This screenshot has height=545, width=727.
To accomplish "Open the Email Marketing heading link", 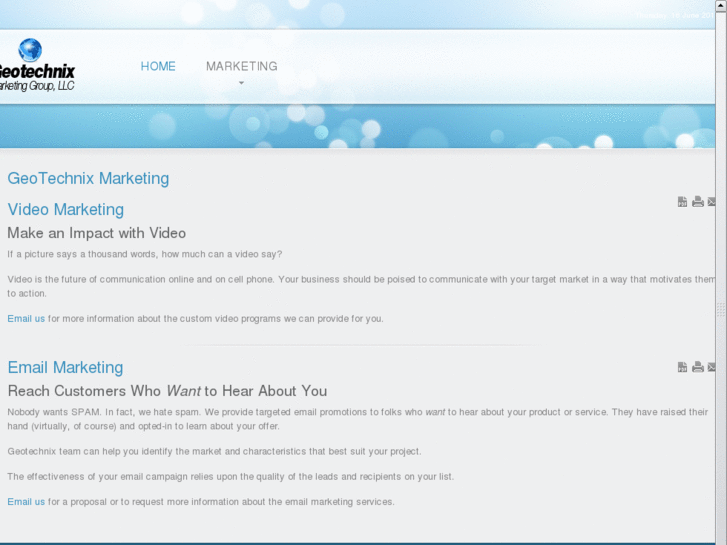I will point(65,367).
